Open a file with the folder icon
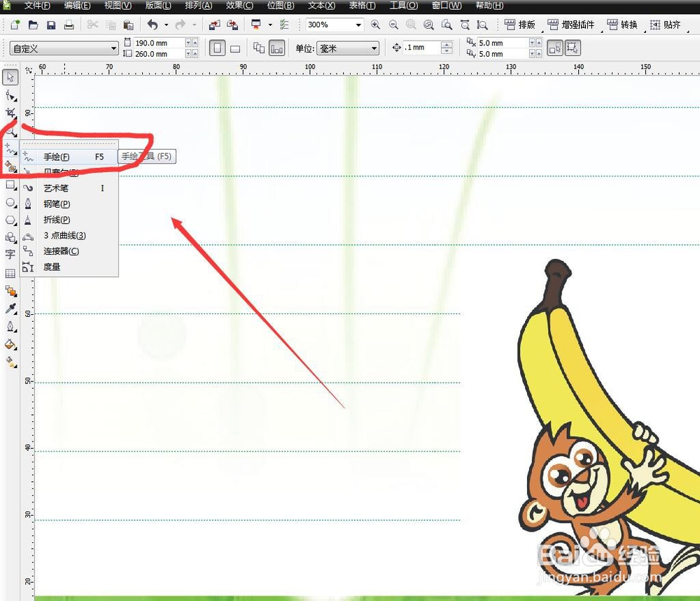700x601 pixels. [33, 24]
